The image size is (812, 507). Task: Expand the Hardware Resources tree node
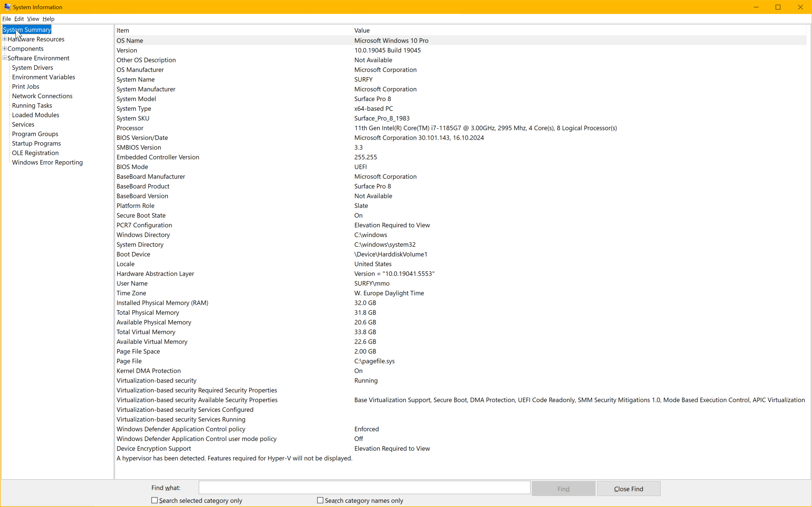click(x=5, y=39)
